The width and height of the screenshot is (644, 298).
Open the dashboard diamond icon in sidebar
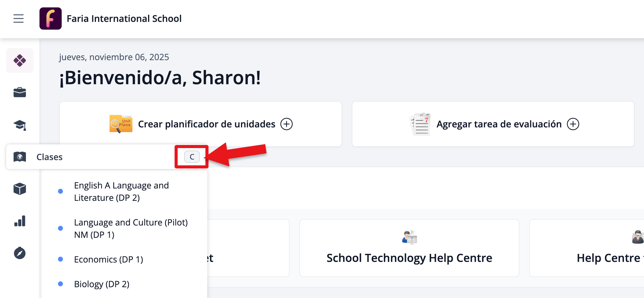20,60
